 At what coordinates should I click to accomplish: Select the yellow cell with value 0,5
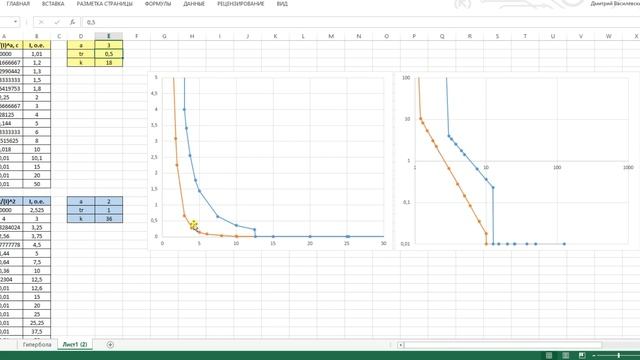tap(109, 53)
